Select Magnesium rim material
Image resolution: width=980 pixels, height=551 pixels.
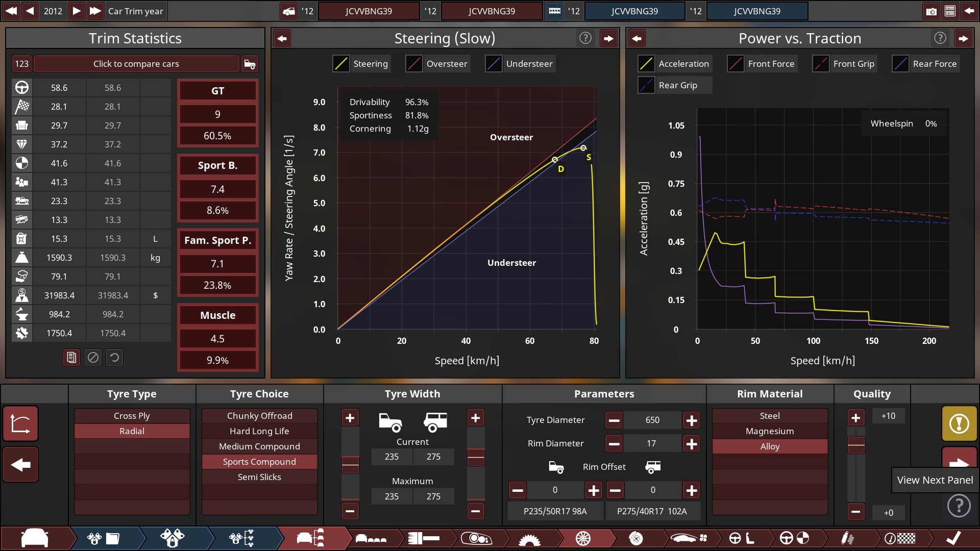point(770,431)
